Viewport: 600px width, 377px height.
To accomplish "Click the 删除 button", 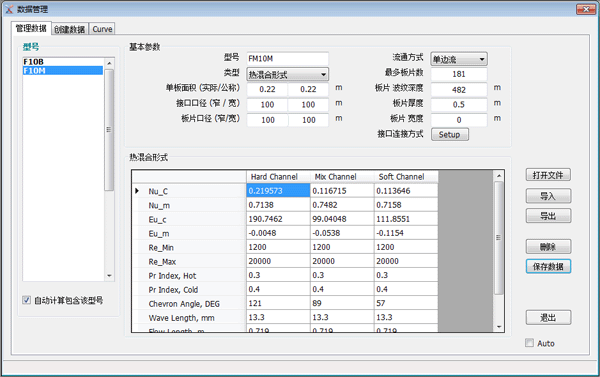I will coord(548,247).
